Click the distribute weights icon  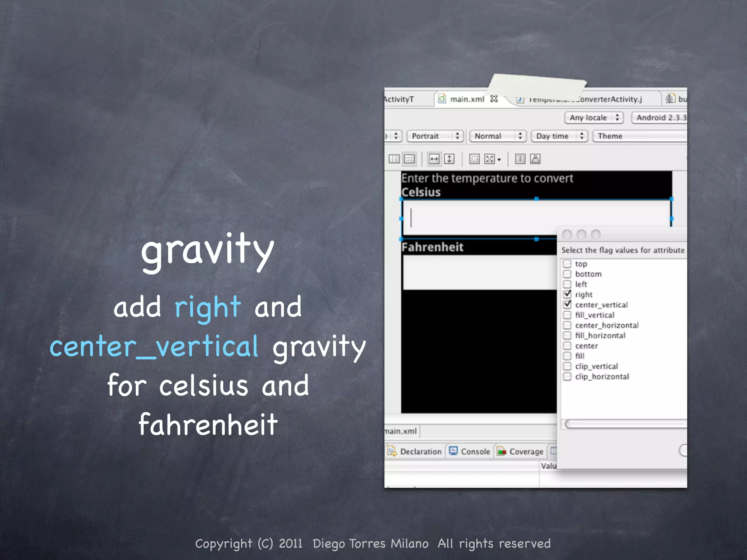click(520, 159)
